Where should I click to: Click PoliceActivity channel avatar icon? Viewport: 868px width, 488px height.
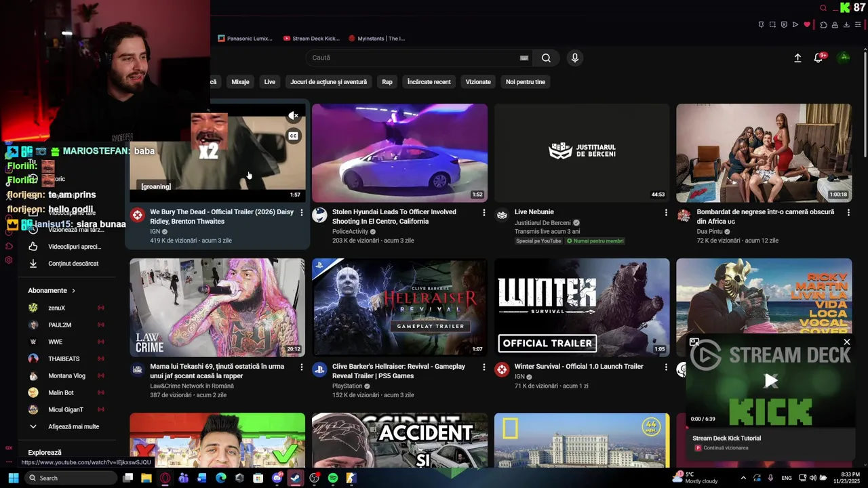(319, 216)
